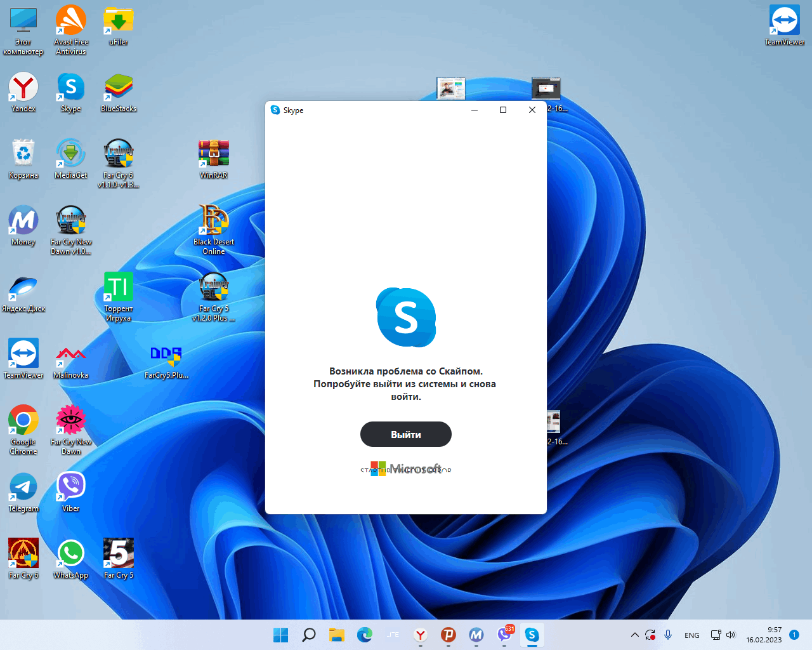Open the Telegram desktop shortcut
The image size is (812, 650).
click(23, 493)
